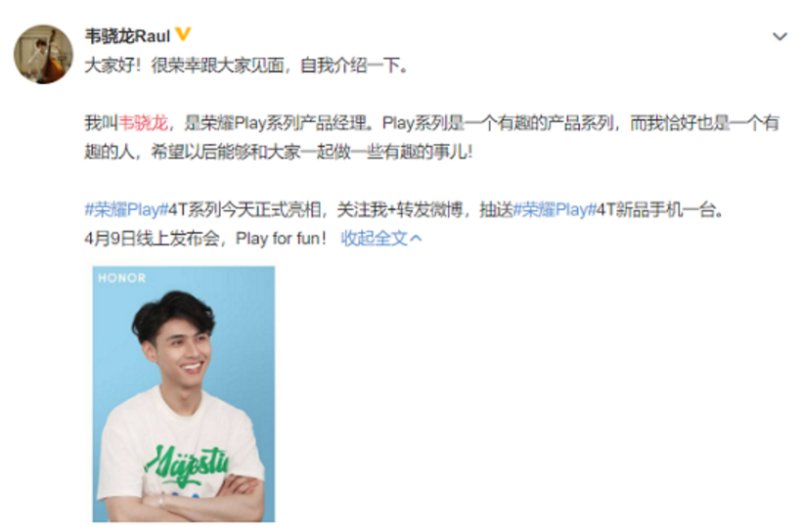
Task: Open the 韦骁龙Raul username link
Action: [x=127, y=36]
